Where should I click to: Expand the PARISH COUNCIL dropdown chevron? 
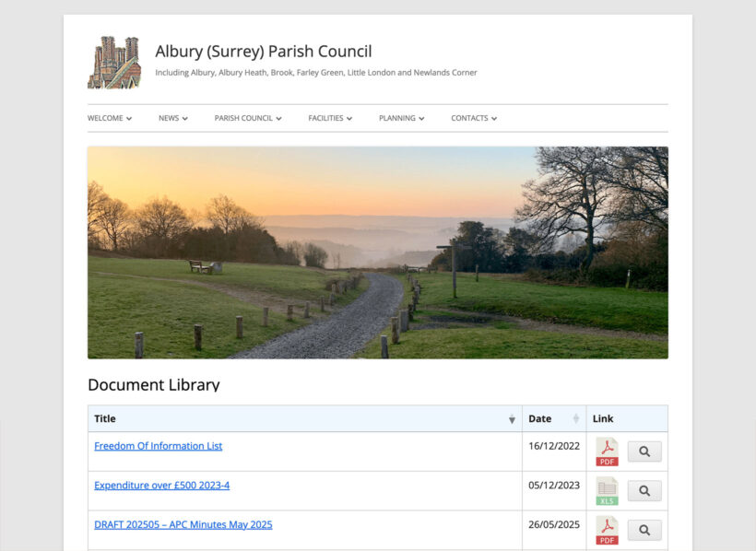click(x=278, y=118)
